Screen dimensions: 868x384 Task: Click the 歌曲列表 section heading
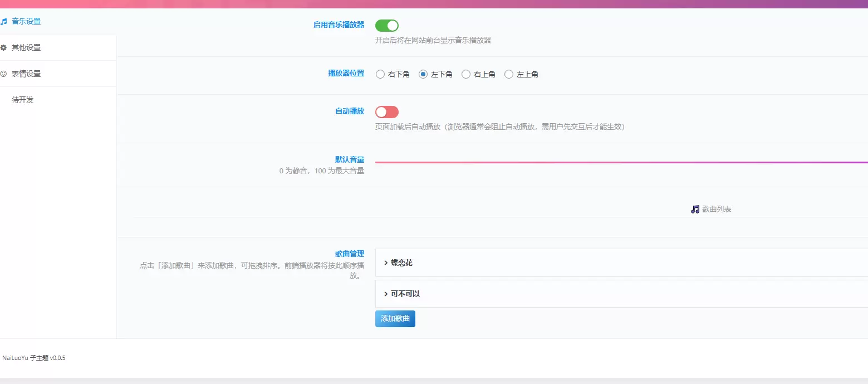click(717, 210)
